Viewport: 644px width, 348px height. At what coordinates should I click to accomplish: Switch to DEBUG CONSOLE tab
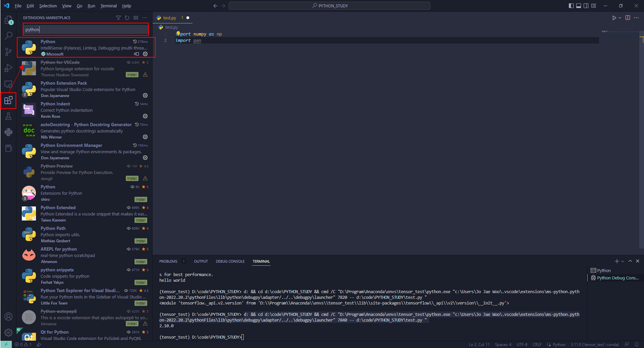pos(230,261)
